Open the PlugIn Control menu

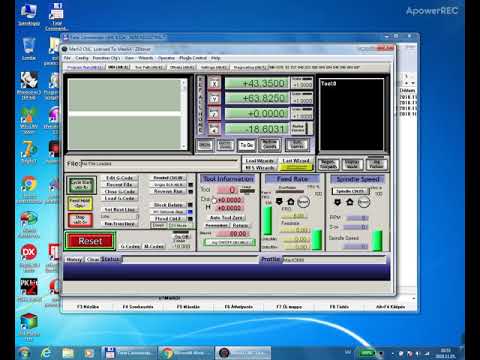coord(193,58)
